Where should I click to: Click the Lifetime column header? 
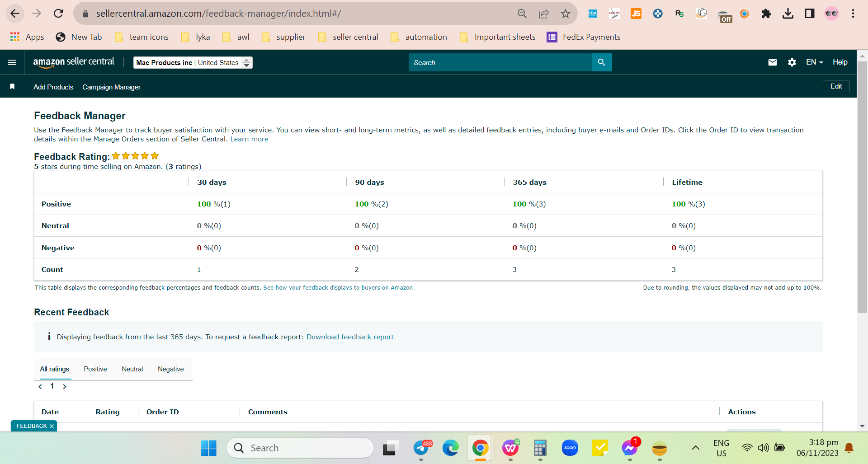(687, 182)
